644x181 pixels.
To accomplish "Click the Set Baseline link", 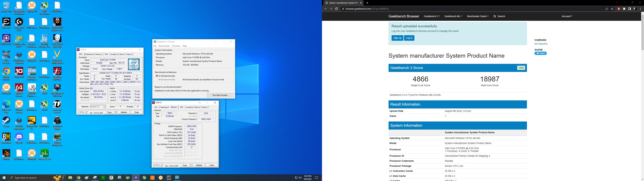I will [541, 44].
